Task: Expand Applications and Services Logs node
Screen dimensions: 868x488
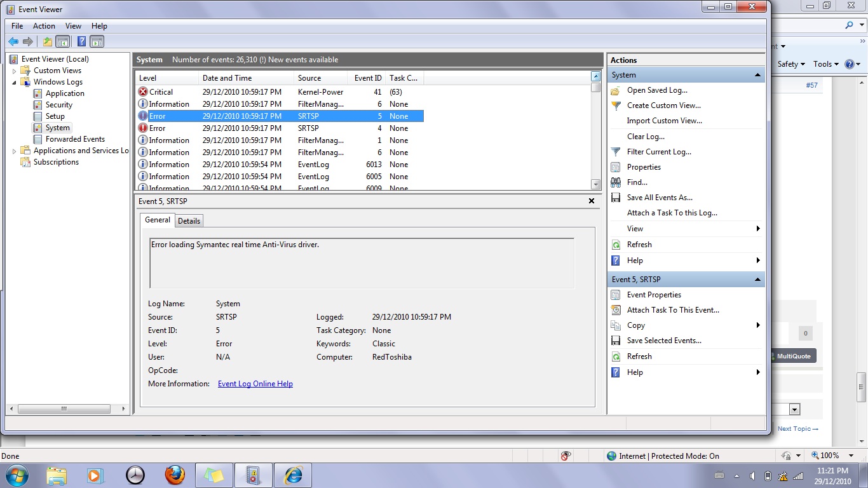Action: pyautogui.click(x=14, y=151)
